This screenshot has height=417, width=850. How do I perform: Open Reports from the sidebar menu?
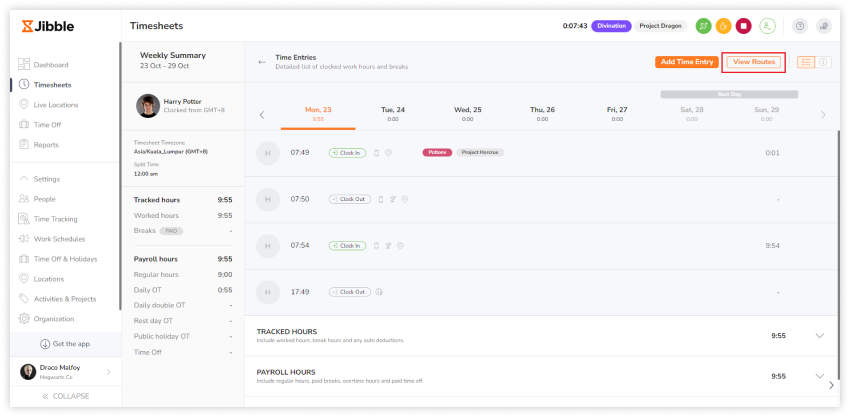46,145
